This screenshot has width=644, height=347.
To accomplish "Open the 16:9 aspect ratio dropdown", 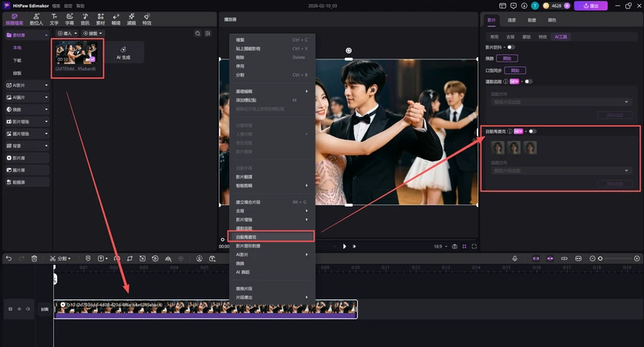I will point(440,247).
